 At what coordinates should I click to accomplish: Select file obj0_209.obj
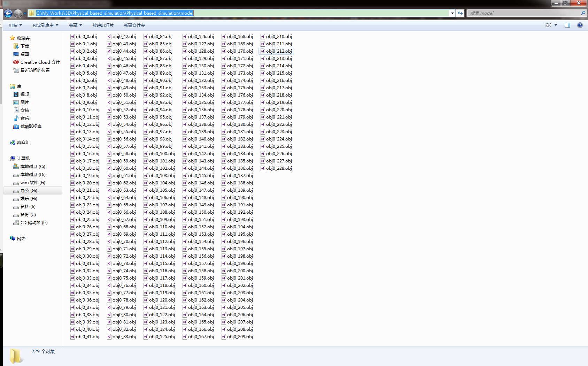[x=237, y=336]
